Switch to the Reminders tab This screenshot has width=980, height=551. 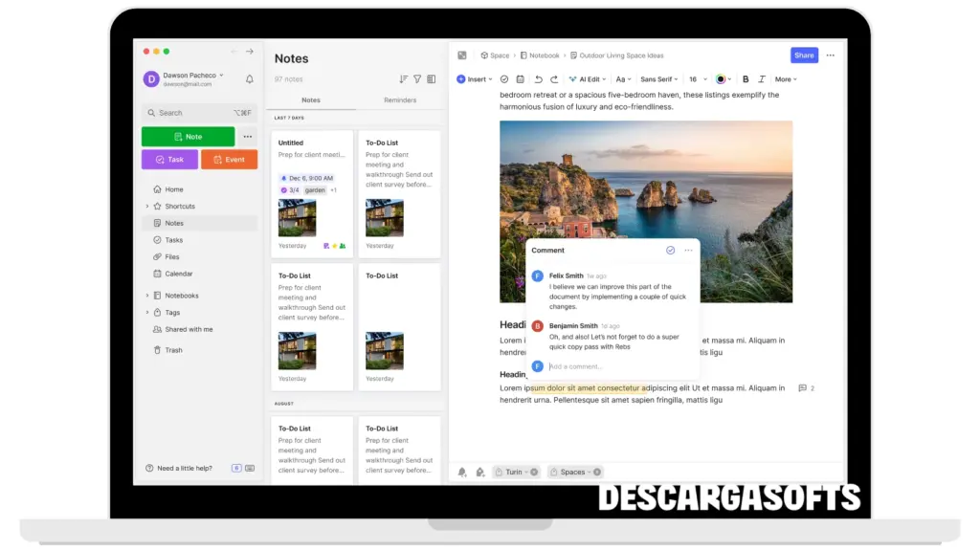click(x=400, y=100)
